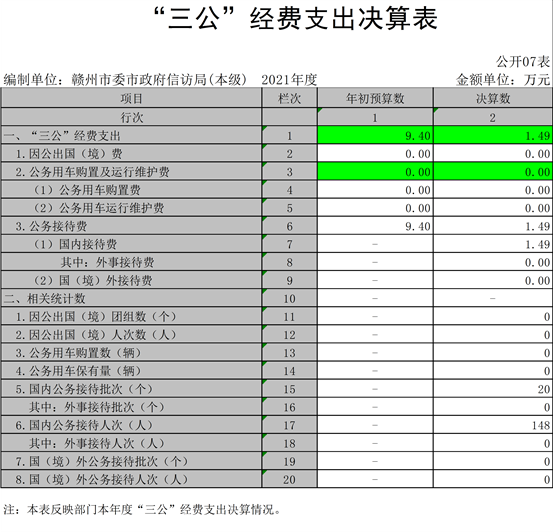
Task: Select the 年初预算数 column header
Action: (x=375, y=98)
